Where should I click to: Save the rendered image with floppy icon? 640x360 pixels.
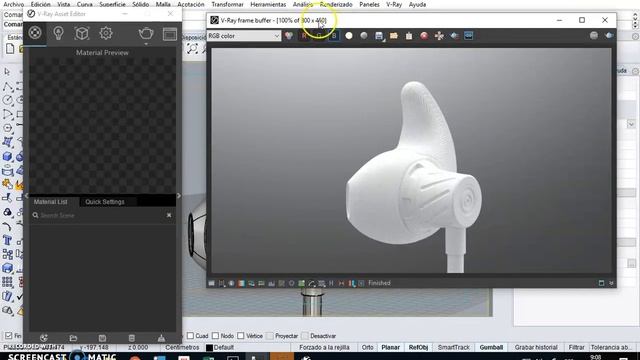point(379,36)
